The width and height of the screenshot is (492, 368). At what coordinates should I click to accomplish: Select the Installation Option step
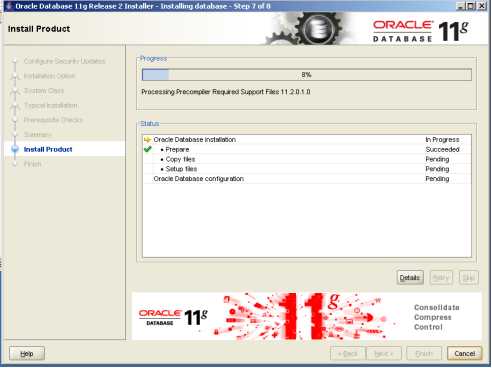coord(49,76)
